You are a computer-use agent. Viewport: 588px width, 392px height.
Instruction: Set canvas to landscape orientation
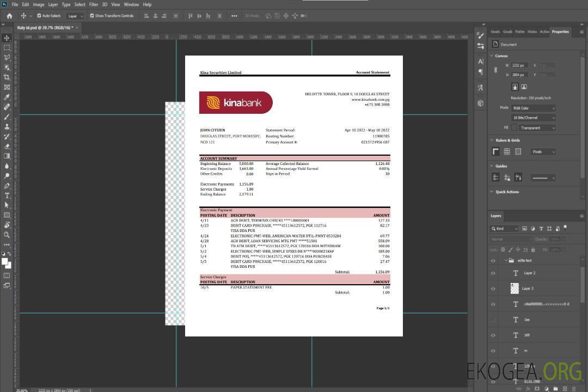coord(524,87)
